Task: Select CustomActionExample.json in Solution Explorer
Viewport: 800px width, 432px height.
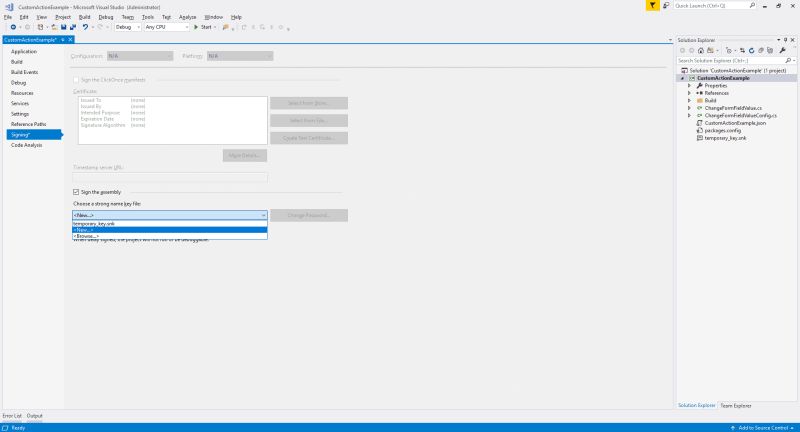Action: pos(735,123)
